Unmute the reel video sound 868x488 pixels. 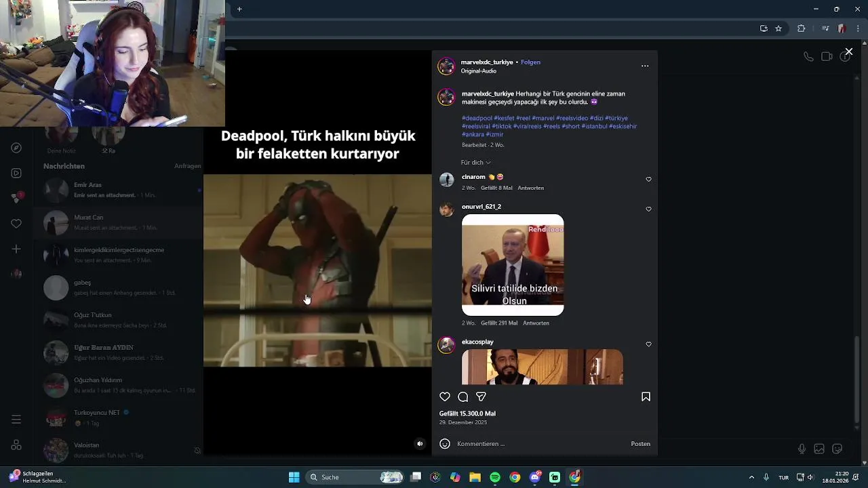pos(420,444)
